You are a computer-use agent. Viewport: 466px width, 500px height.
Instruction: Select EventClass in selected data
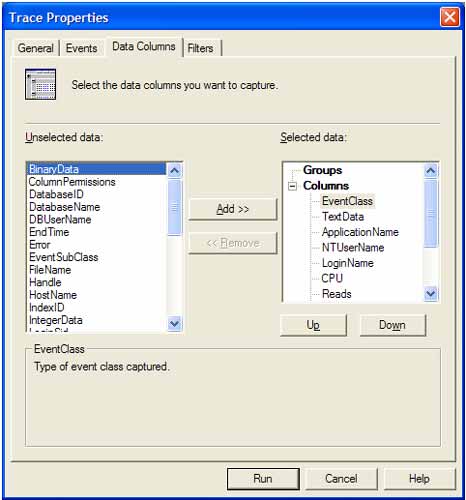coord(347,201)
